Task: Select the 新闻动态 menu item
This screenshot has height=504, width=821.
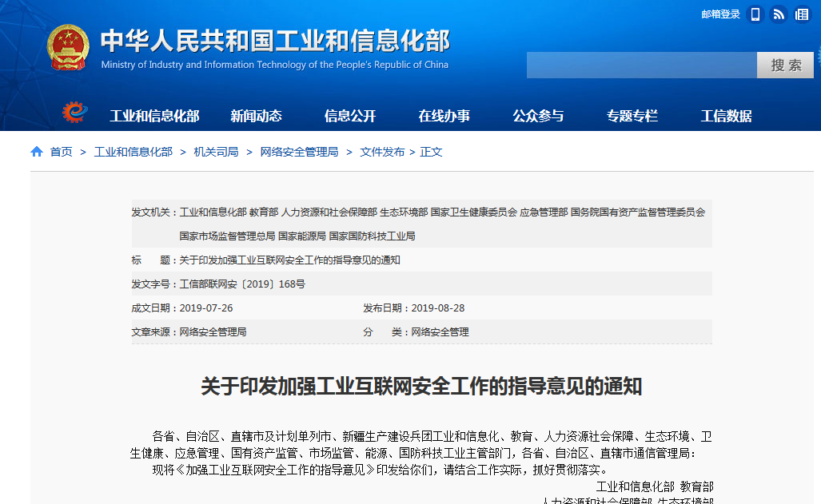Action: point(256,116)
